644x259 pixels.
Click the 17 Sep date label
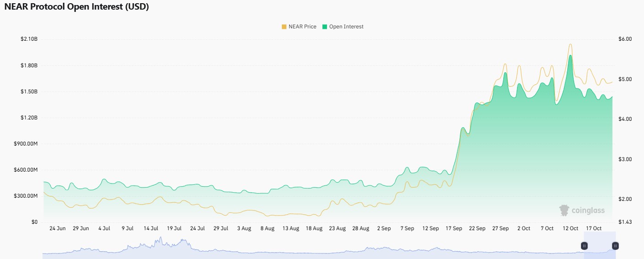(454, 228)
